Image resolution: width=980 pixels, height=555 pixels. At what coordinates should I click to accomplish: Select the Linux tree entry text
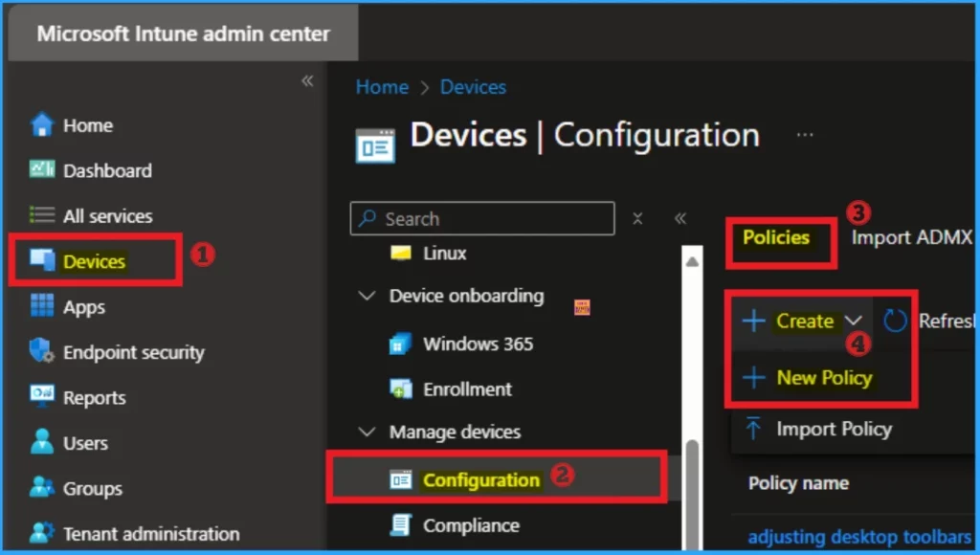(444, 254)
